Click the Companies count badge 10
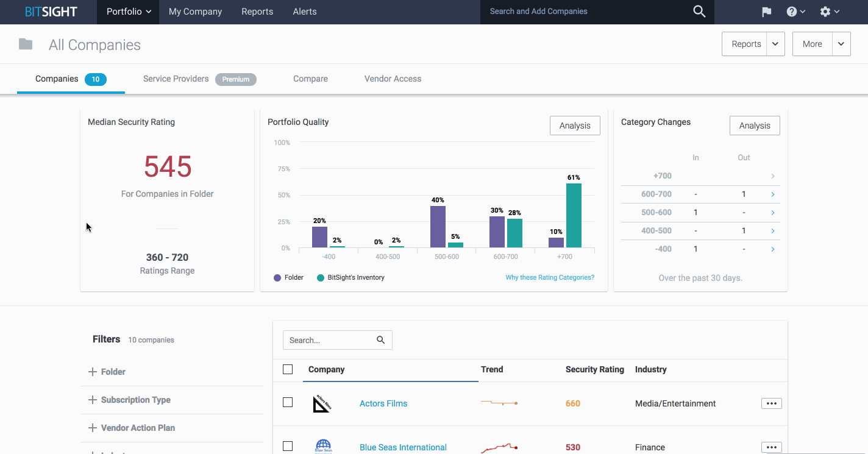This screenshot has height=454, width=868. pyautogui.click(x=96, y=79)
